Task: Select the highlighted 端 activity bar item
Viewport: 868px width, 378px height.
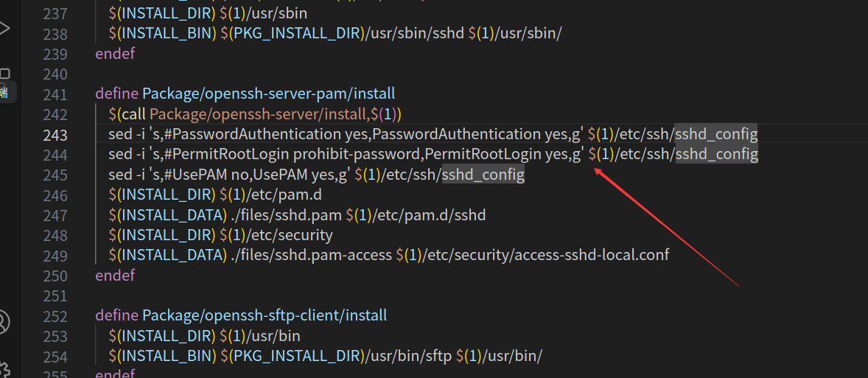Action: 4,92
